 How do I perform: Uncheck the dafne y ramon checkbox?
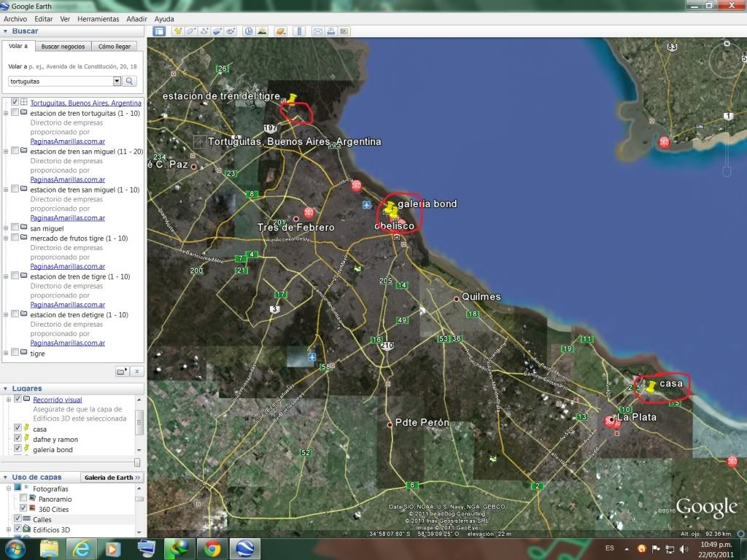coord(18,438)
